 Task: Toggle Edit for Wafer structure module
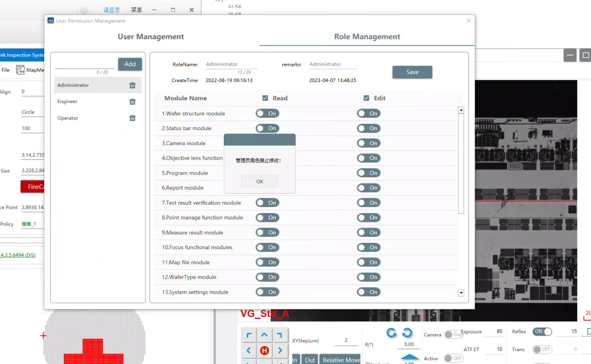368,114
